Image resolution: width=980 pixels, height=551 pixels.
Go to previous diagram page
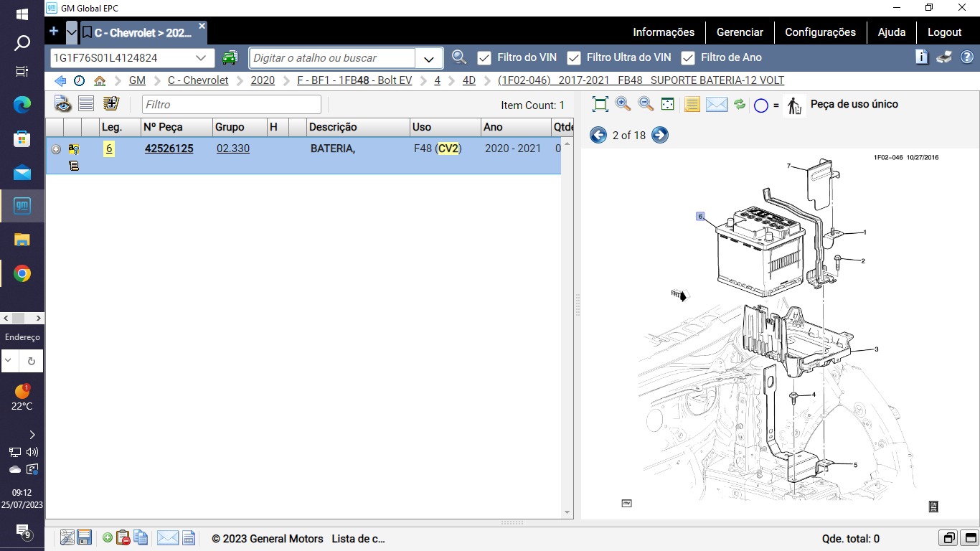click(598, 135)
